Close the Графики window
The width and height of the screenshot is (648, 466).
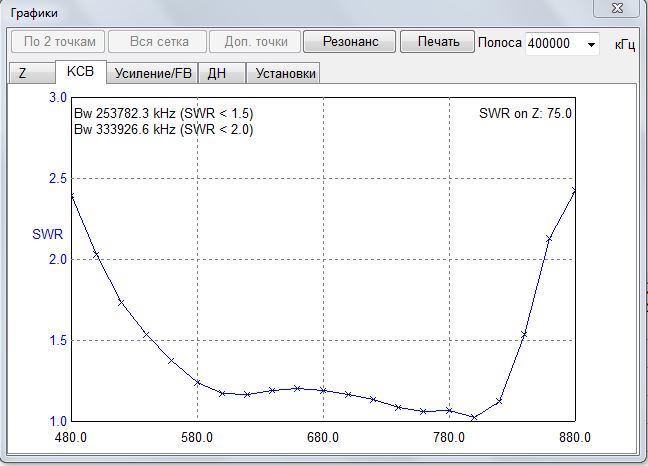tap(617, 8)
